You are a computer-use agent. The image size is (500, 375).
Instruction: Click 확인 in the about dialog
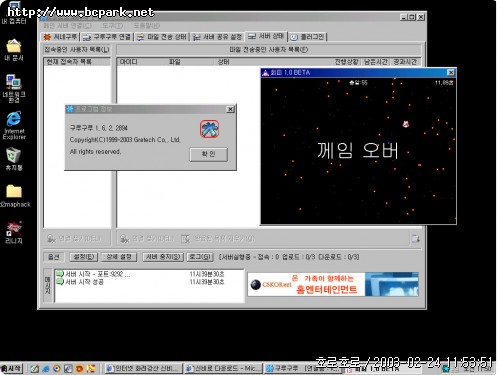coord(209,154)
